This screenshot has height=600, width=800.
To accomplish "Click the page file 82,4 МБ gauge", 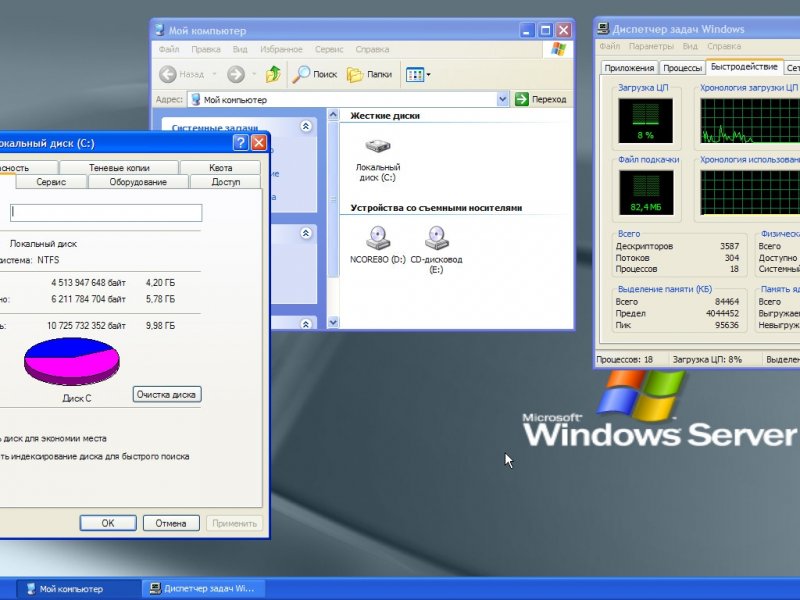I will pos(646,192).
